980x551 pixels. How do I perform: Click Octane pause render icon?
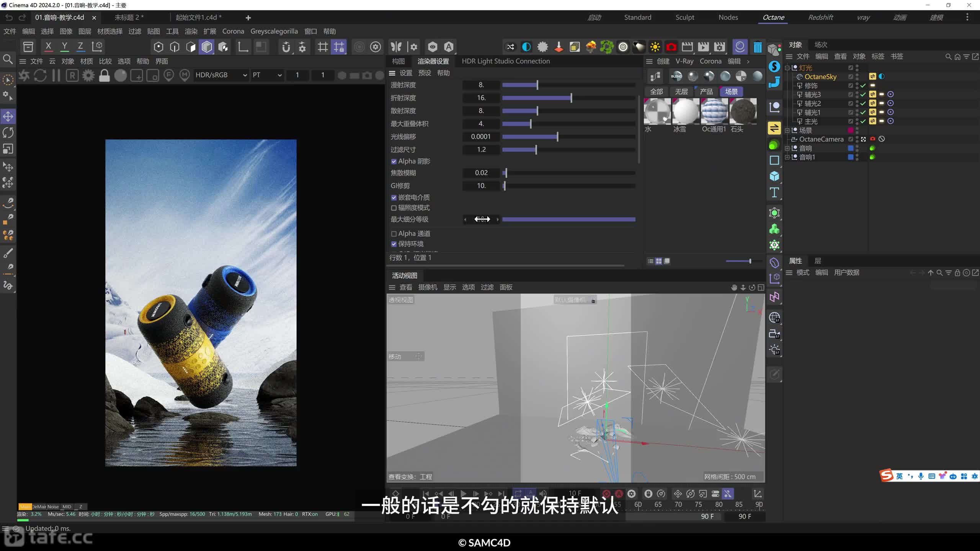pyautogui.click(x=56, y=75)
